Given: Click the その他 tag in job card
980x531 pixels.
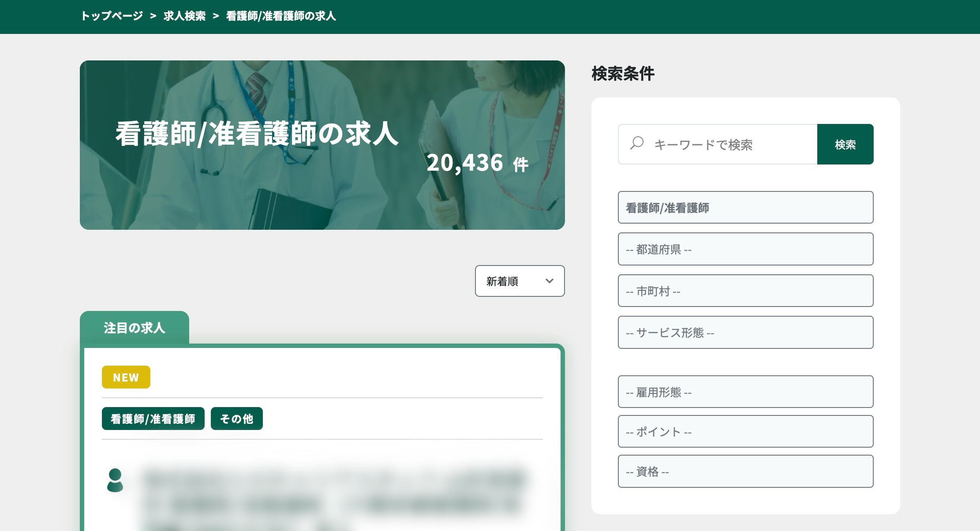Looking at the screenshot, I should pyautogui.click(x=236, y=419).
